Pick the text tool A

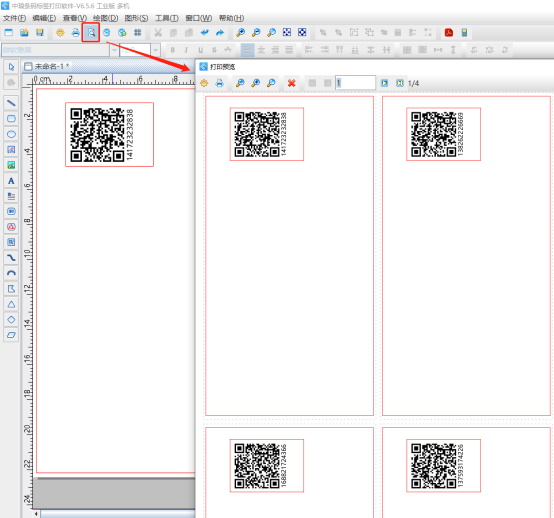(11, 181)
